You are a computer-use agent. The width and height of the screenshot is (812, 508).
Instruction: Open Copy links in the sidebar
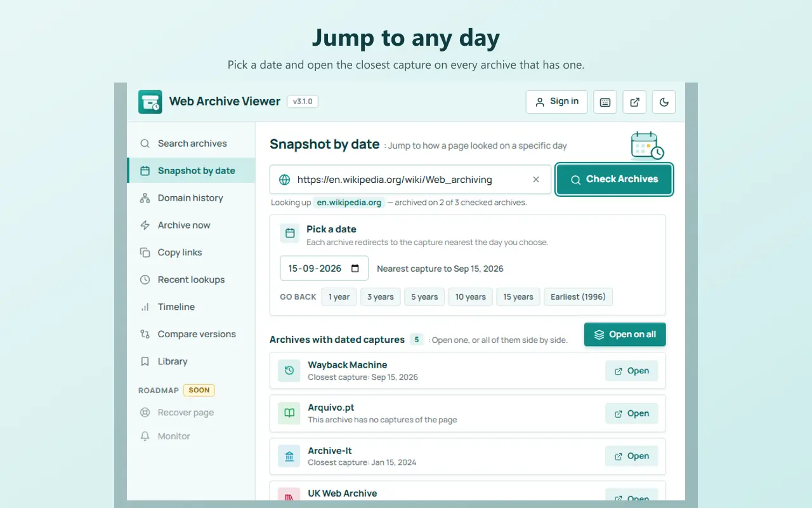tap(191, 253)
